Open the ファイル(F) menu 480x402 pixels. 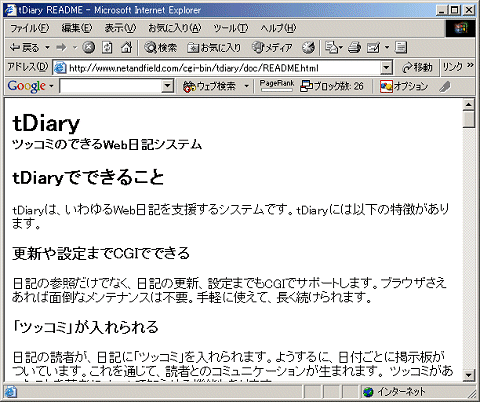(x=30, y=28)
